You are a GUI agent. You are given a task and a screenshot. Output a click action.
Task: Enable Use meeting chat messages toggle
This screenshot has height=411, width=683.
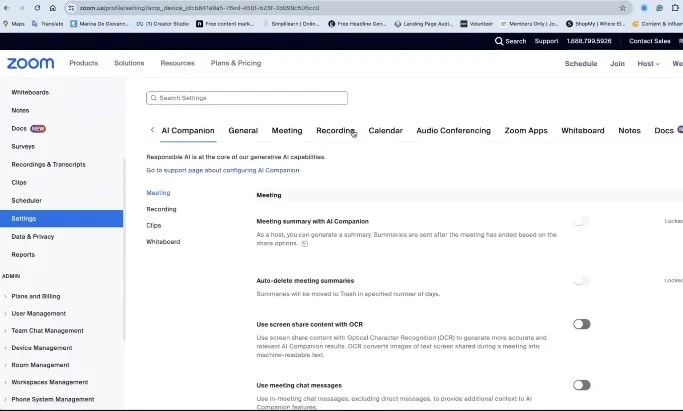tap(582, 385)
